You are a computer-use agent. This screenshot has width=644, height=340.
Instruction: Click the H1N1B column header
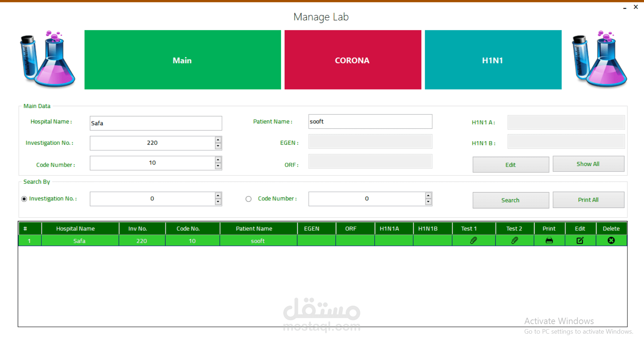click(432, 229)
